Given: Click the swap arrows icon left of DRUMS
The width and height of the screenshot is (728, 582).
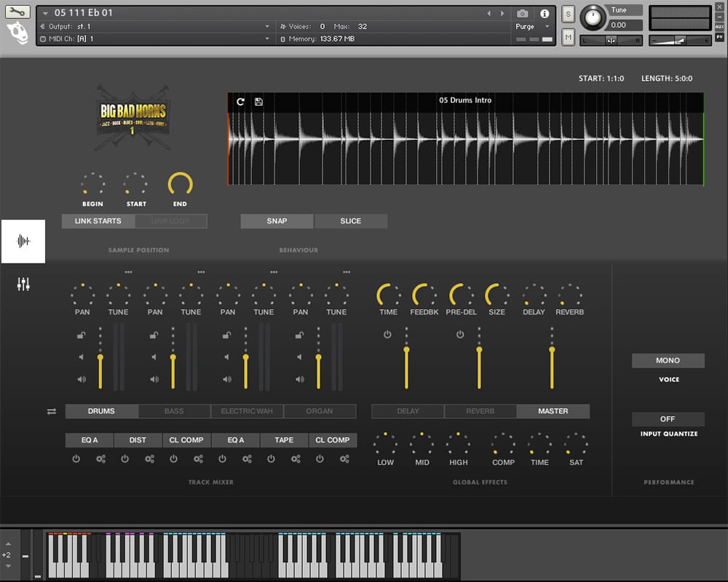Looking at the screenshot, I should click(52, 412).
